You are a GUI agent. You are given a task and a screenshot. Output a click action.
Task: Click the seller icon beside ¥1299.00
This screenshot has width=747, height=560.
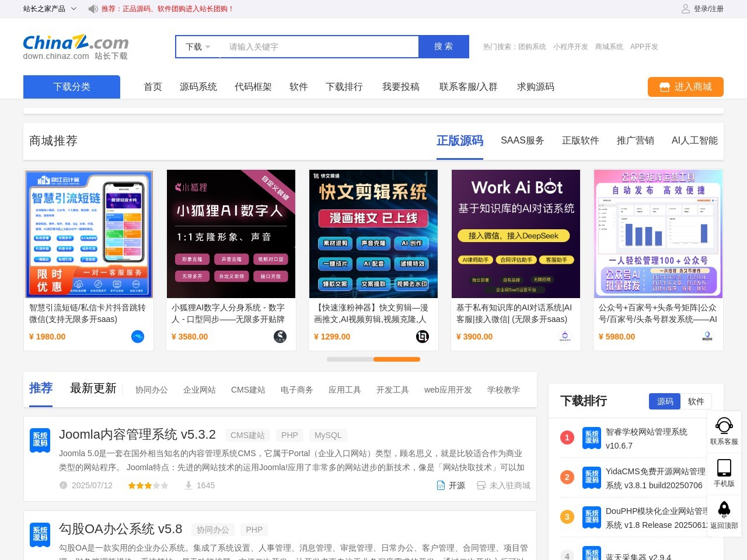pos(423,337)
